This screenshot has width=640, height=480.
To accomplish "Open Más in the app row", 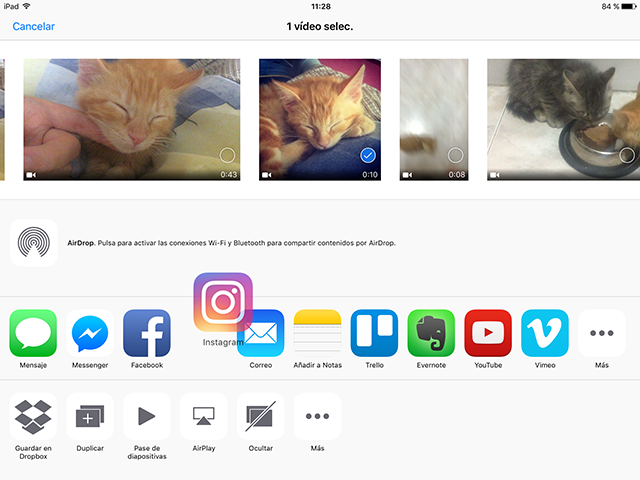I will [602, 333].
